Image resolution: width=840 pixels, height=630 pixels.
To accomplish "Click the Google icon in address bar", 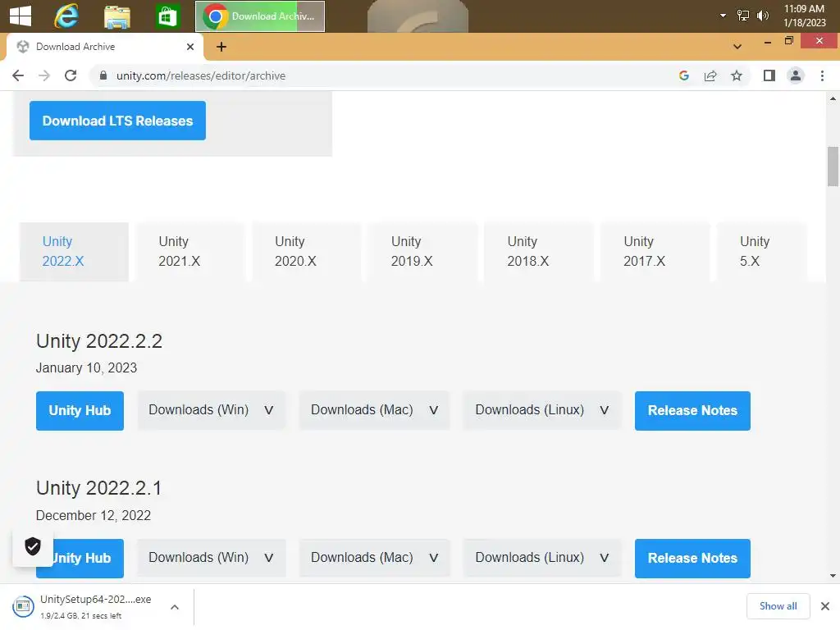I will pyautogui.click(x=683, y=75).
